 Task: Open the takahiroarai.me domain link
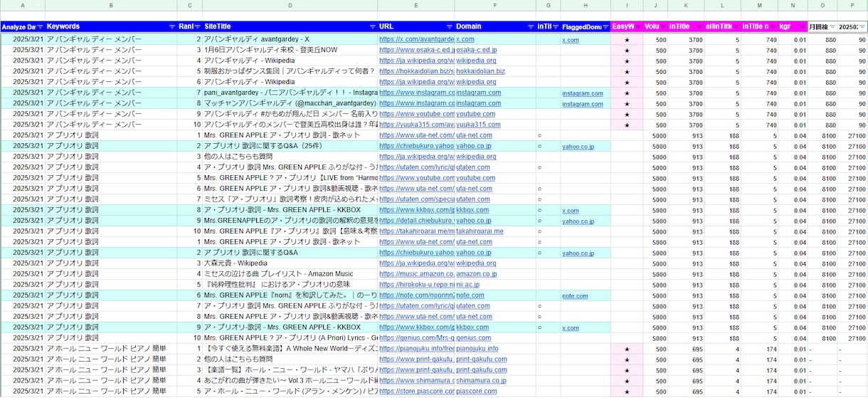coord(480,231)
